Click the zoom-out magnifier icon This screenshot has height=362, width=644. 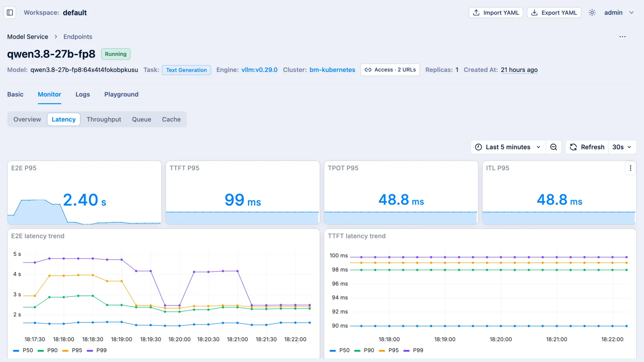(x=553, y=147)
